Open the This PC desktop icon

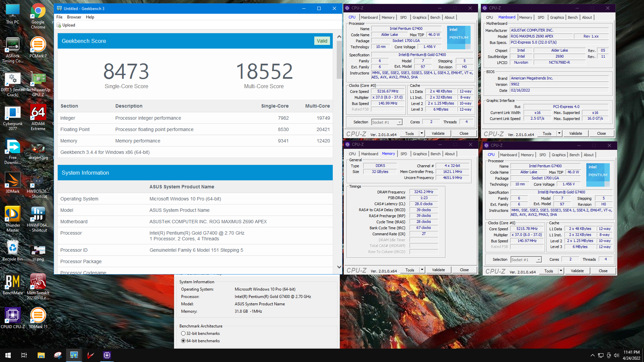pyautogui.click(x=13, y=14)
